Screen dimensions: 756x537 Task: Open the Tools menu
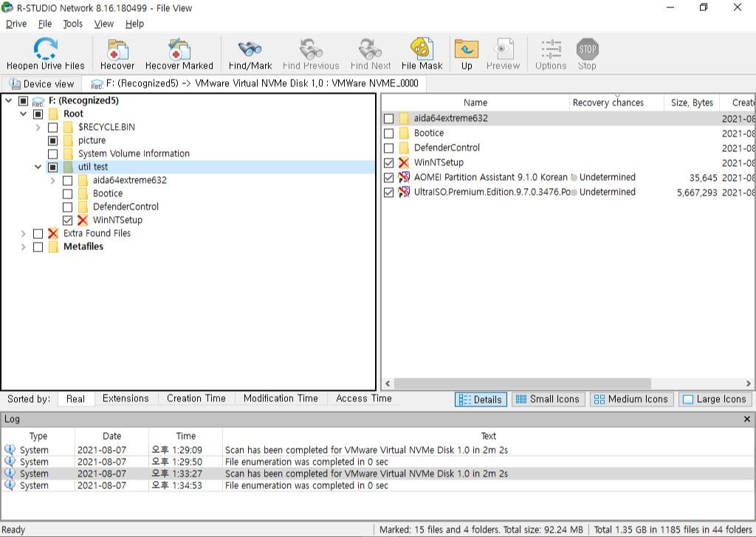(x=73, y=24)
